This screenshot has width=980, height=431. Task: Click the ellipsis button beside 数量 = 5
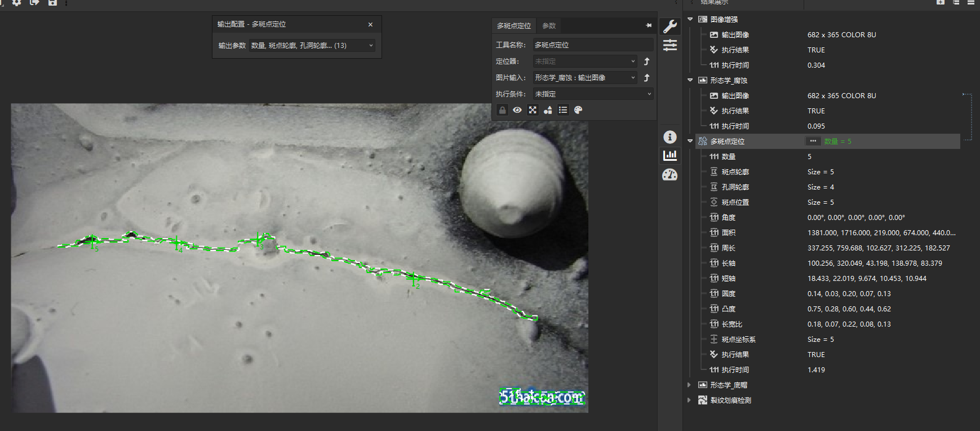(x=813, y=141)
